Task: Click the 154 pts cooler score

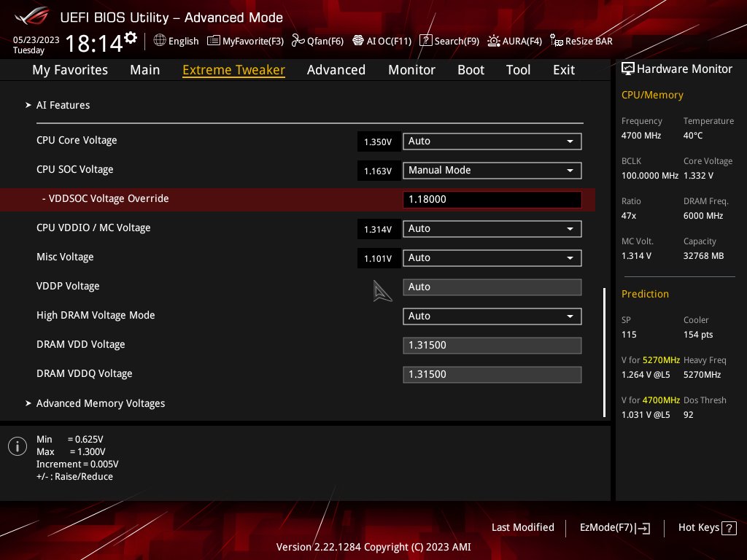Action: click(698, 335)
